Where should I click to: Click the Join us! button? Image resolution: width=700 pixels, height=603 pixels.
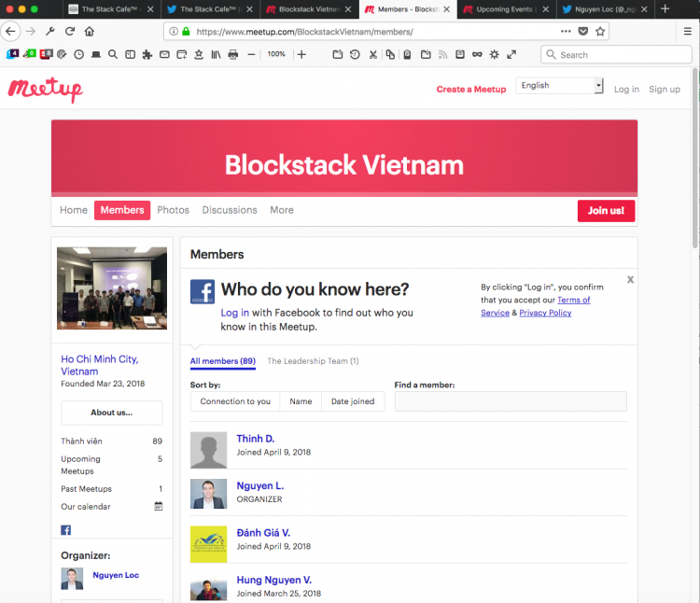[606, 211]
